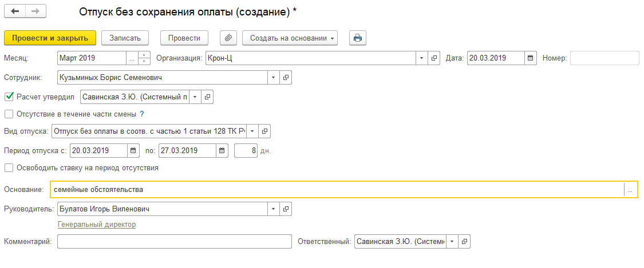Image resolution: width=644 pixels, height=268 pixels.
Task: Click the printer icon
Action: point(358,38)
